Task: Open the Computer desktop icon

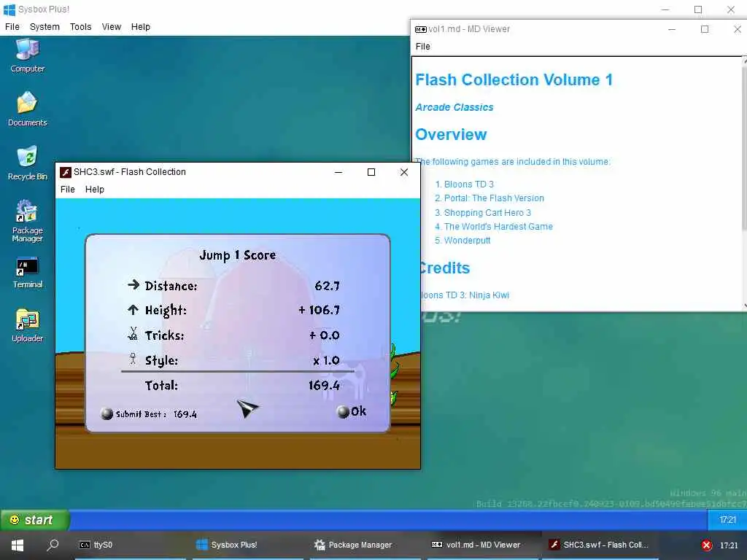Action: [x=28, y=55]
